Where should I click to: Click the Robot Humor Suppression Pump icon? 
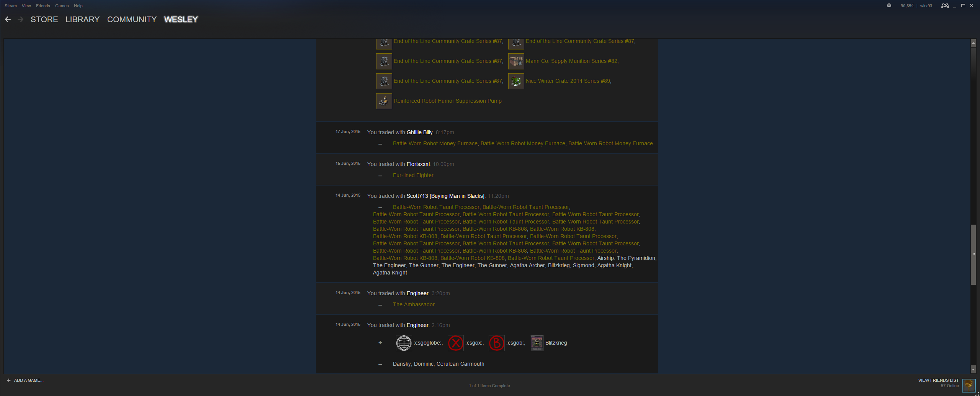(384, 101)
